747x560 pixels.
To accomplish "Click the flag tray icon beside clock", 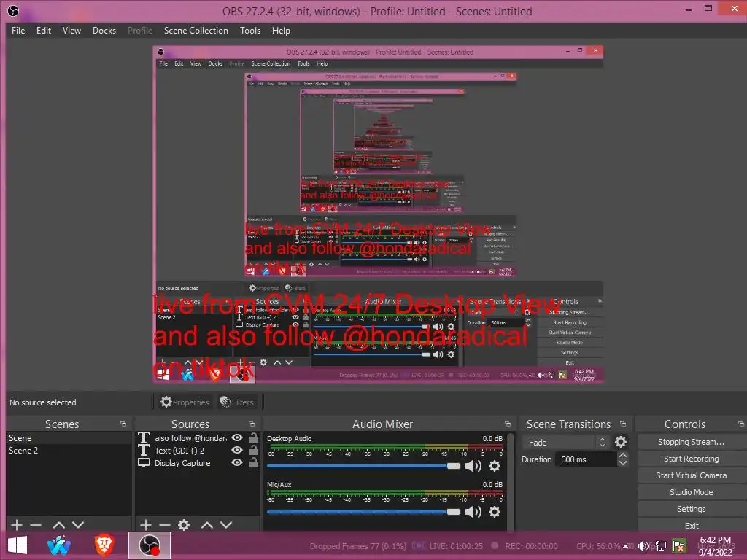I will point(679,546).
